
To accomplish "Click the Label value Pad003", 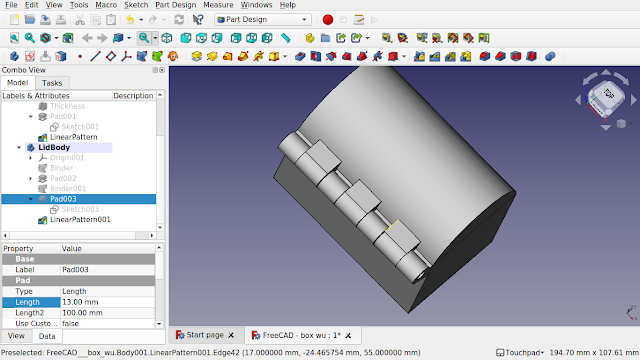I will [108, 270].
